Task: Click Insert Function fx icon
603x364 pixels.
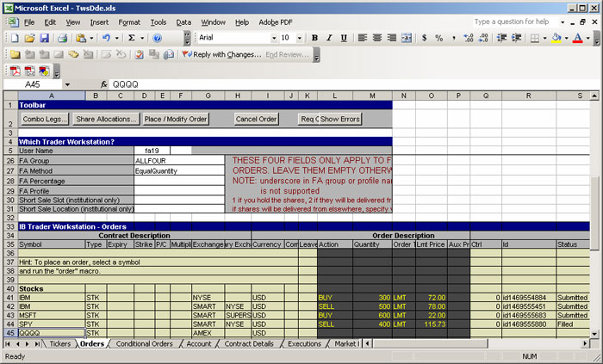Action: click(x=104, y=84)
